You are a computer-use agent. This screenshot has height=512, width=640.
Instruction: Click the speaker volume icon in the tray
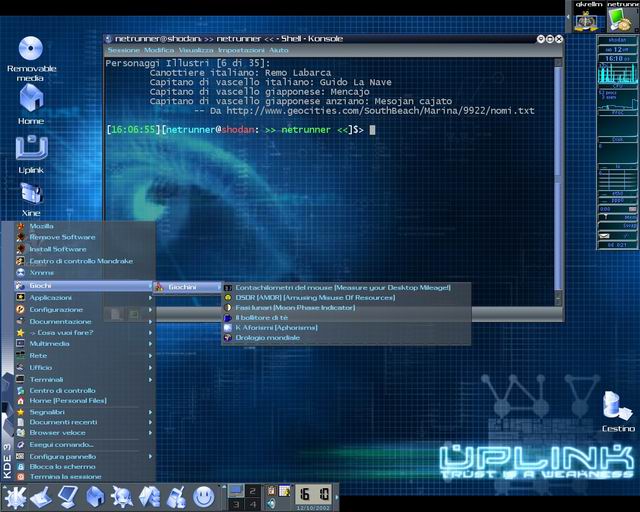(x=271, y=503)
